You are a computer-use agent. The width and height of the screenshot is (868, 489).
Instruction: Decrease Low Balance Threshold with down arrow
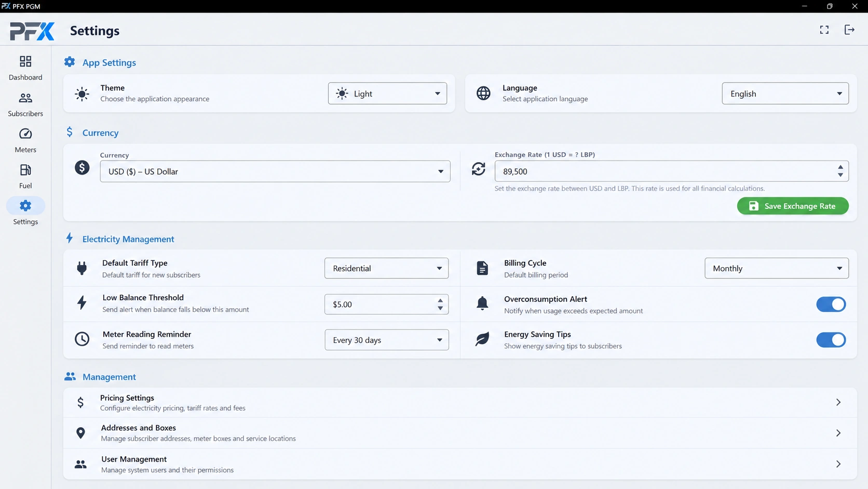pyautogui.click(x=440, y=308)
